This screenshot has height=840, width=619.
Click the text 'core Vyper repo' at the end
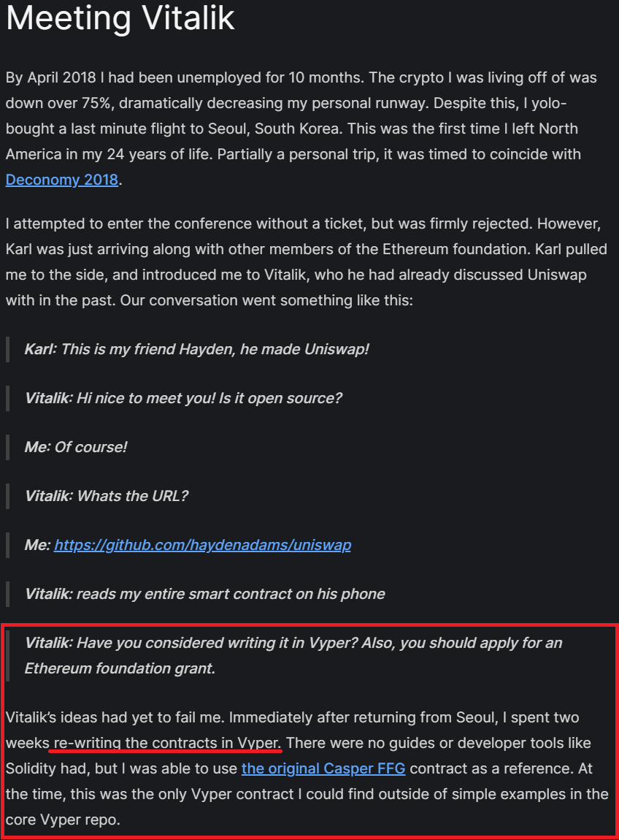[x=58, y=820]
